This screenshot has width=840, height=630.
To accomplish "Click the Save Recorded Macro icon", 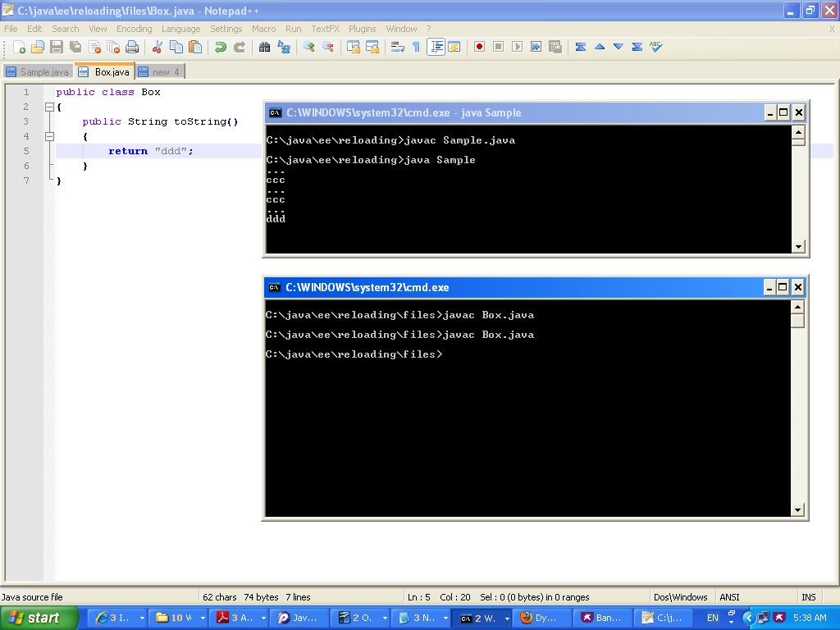I will coord(555,47).
